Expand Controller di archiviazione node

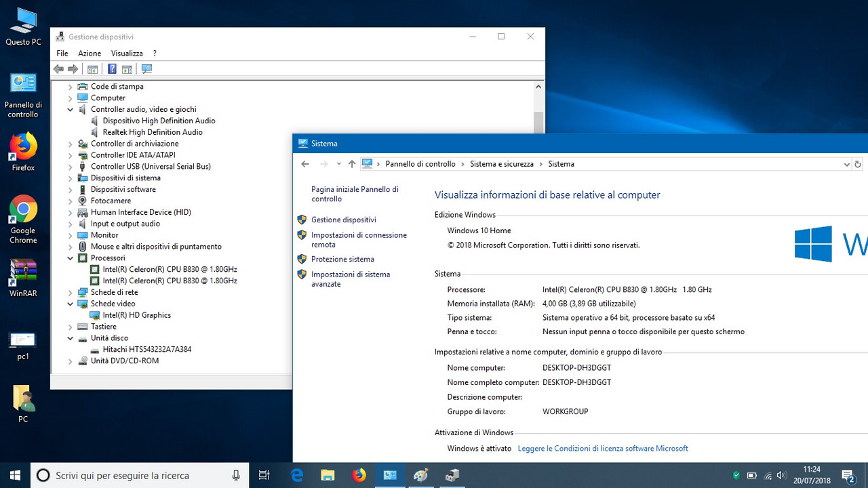tap(70, 144)
